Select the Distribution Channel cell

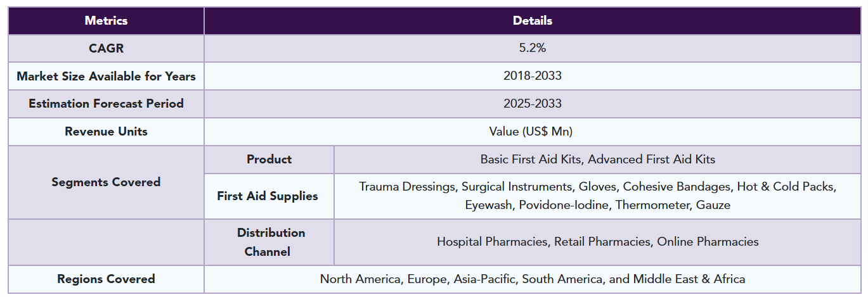269,242
